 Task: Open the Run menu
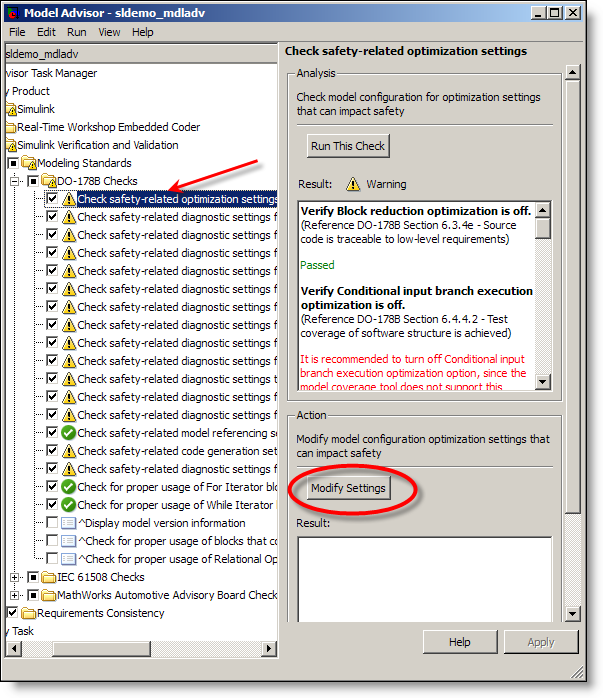click(x=77, y=32)
